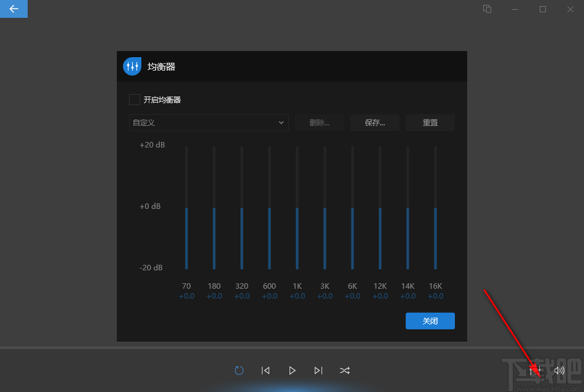Click the 均衡器 dialog title
This screenshot has height=392, width=584.
click(x=161, y=66)
